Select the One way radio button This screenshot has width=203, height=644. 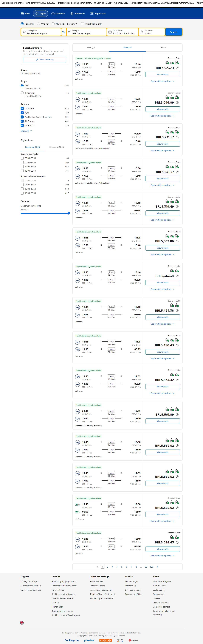[x=39, y=24]
